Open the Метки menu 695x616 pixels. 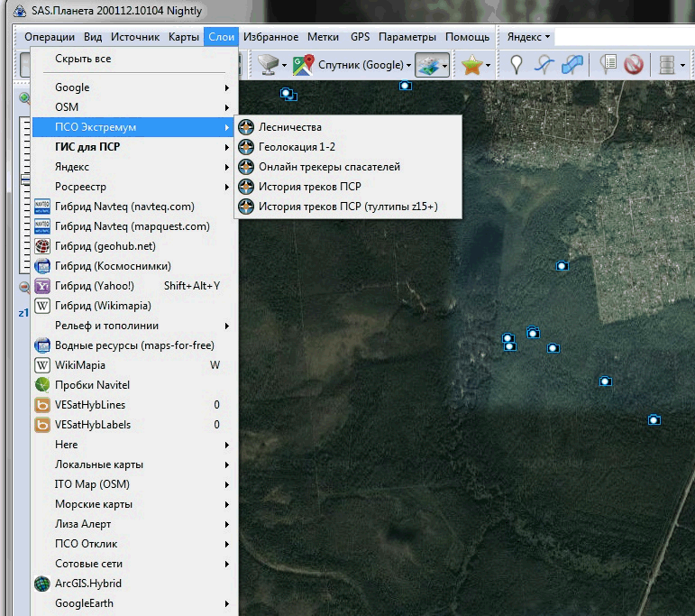pos(323,37)
